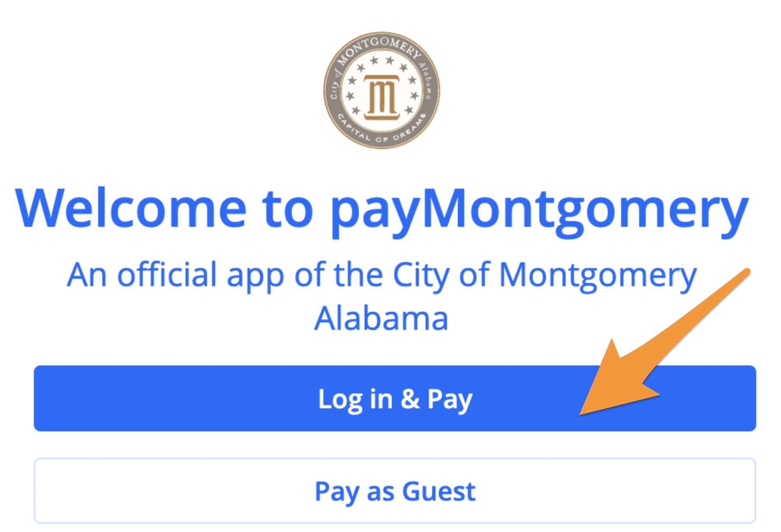Click the word "to" in the heading
This screenshot has width=781, height=532.
click(x=288, y=209)
